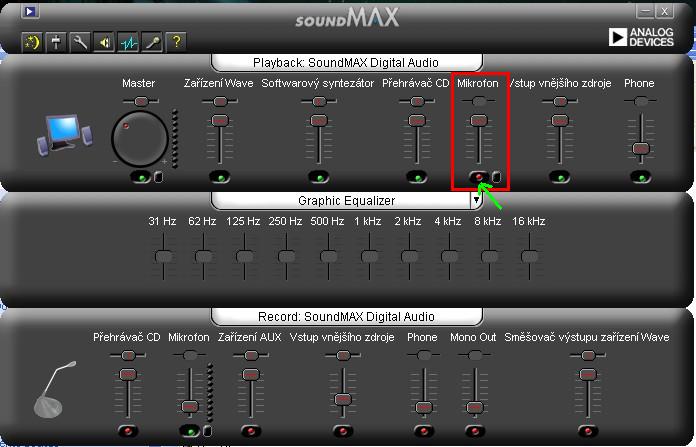Toggle the Master mute LED
696x447 pixels.
click(x=142, y=178)
